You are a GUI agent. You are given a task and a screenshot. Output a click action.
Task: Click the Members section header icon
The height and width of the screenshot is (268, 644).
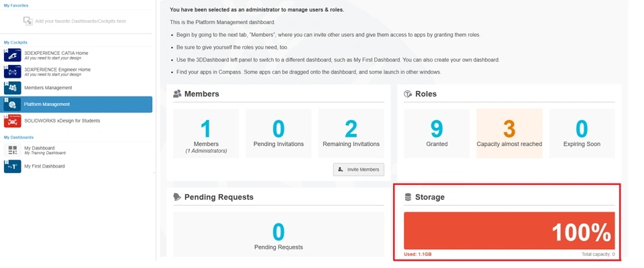click(x=177, y=94)
